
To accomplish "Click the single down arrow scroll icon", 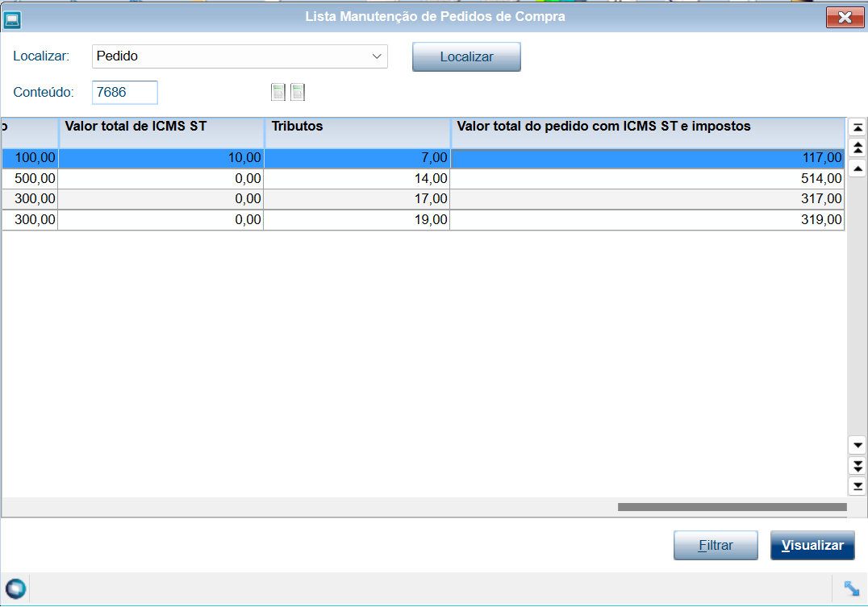I will tap(858, 445).
